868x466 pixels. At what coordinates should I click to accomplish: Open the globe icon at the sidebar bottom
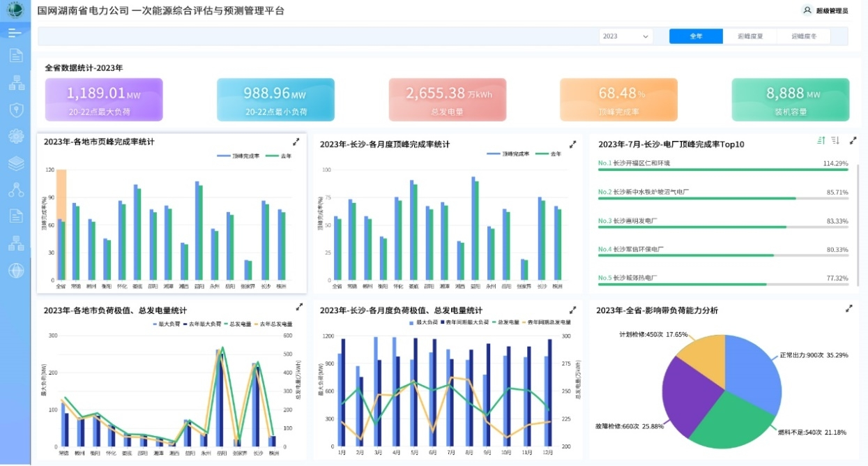pyautogui.click(x=15, y=269)
